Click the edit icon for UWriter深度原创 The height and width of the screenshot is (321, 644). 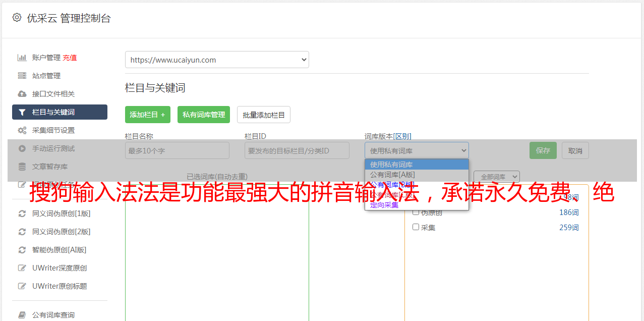(22, 268)
